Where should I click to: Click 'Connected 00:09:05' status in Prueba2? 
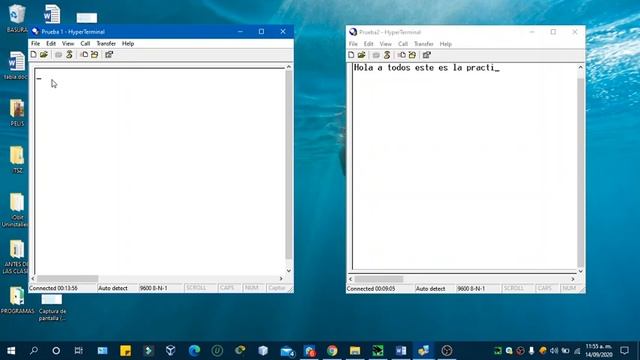(371, 289)
